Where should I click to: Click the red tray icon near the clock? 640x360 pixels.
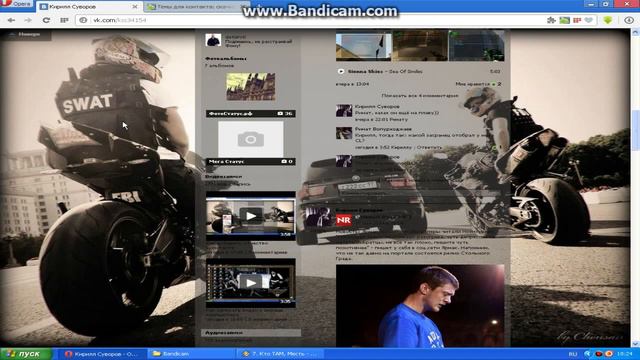point(599,354)
